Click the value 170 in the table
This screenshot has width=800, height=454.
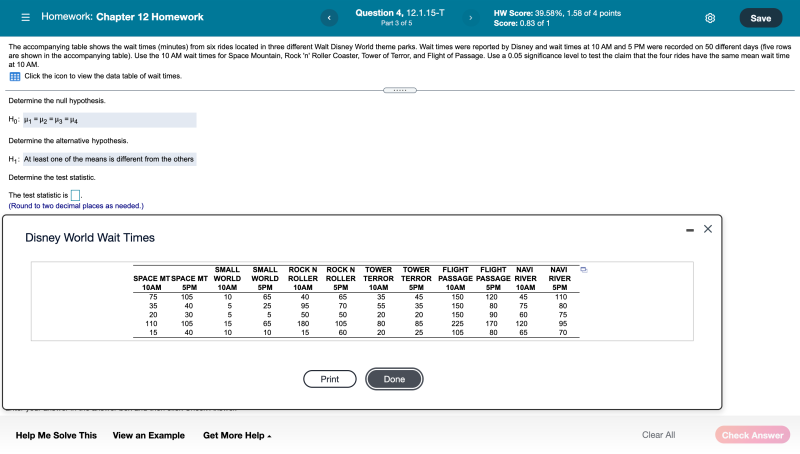(491, 323)
